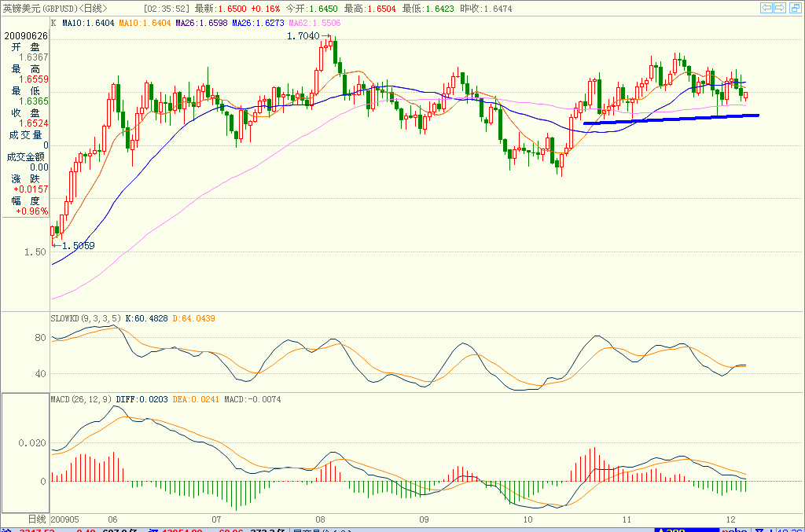Click header low value 最低:1.6423

[428, 9]
